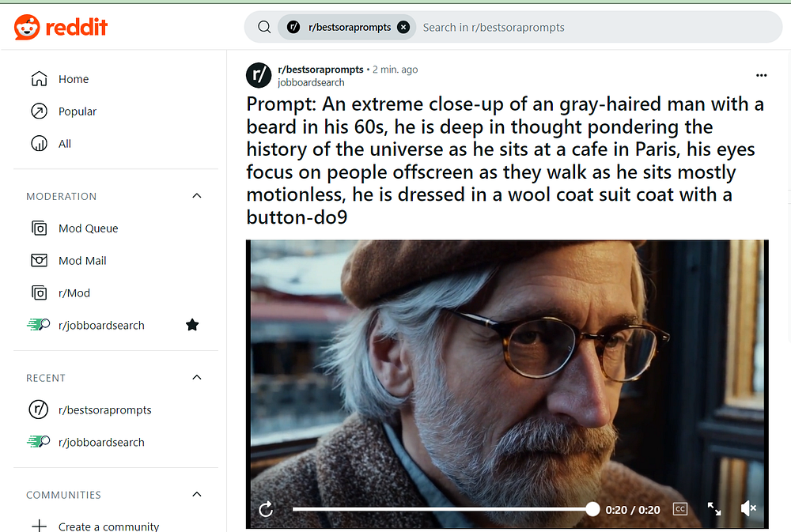791x532 pixels.
Task: Click the Reddit logo
Action: pos(61,27)
